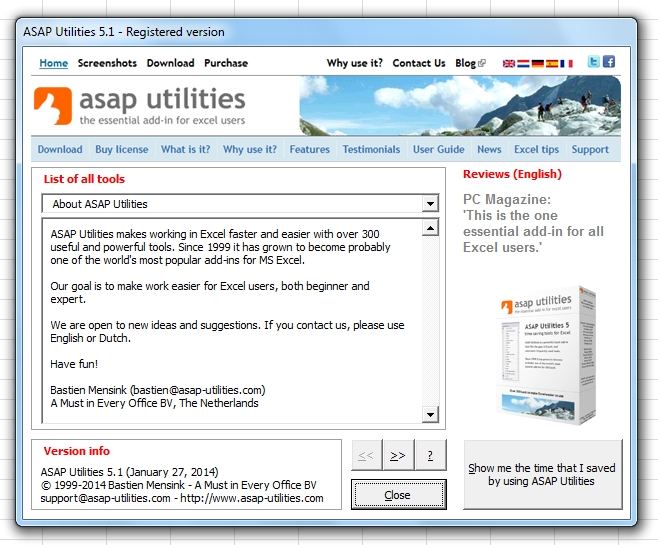The image size is (658, 545).
Task: Click 'Show me the time that I saved' button
Action: [543, 475]
